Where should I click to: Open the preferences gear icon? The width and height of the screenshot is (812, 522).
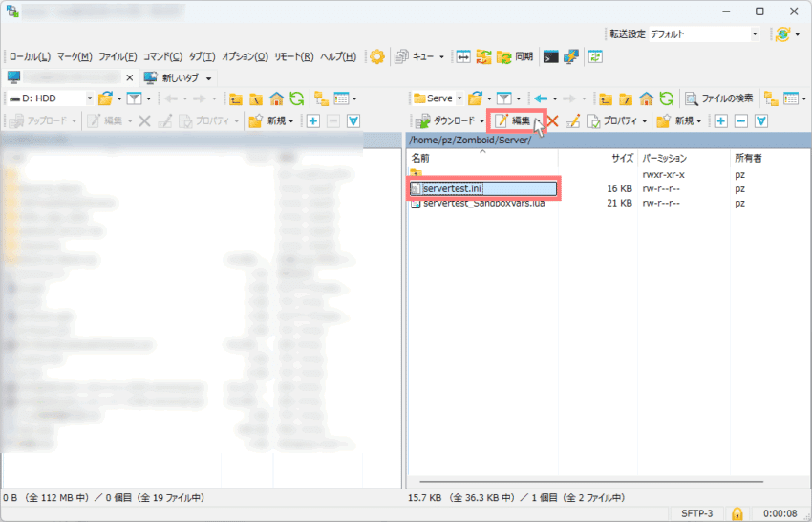point(377,56)
